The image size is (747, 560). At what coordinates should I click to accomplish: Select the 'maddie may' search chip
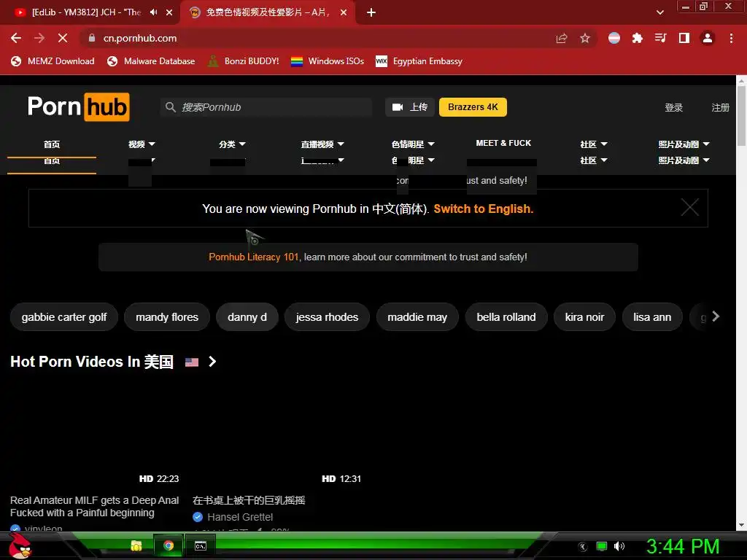[x=417, y=317]
